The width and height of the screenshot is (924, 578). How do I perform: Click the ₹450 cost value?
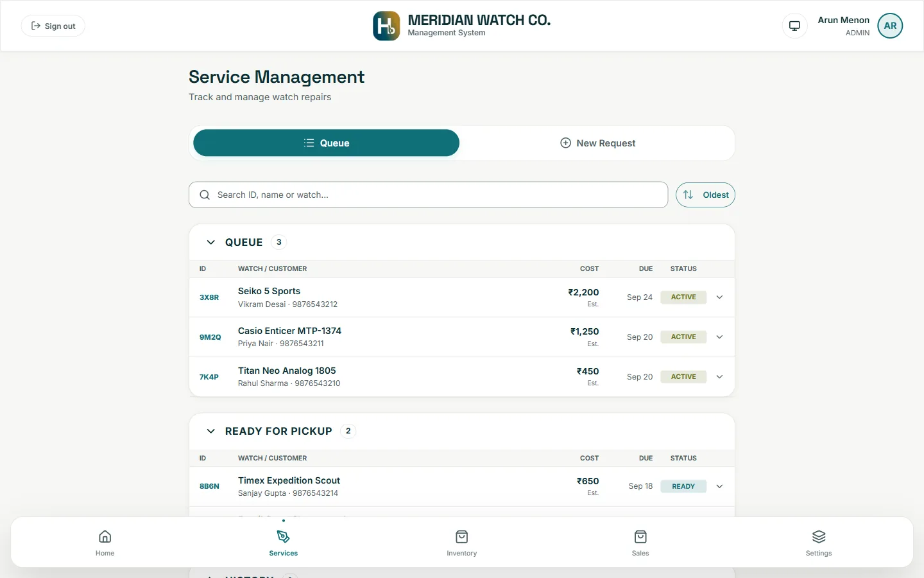point(588,371)
